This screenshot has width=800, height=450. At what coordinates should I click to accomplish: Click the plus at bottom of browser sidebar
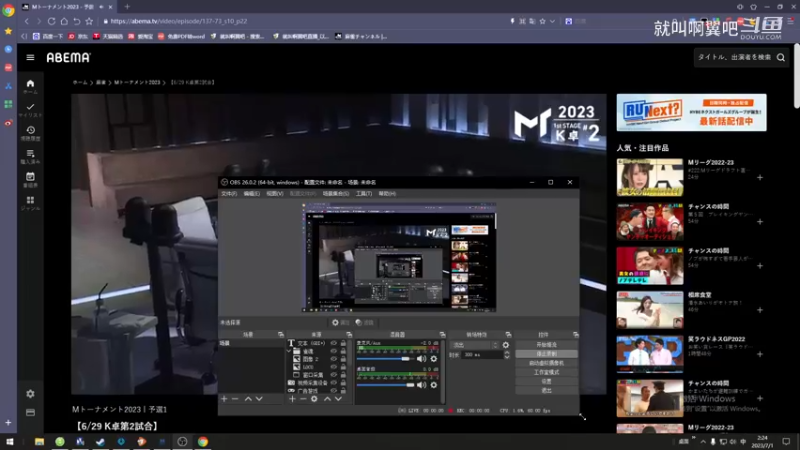tap(8, 422)
